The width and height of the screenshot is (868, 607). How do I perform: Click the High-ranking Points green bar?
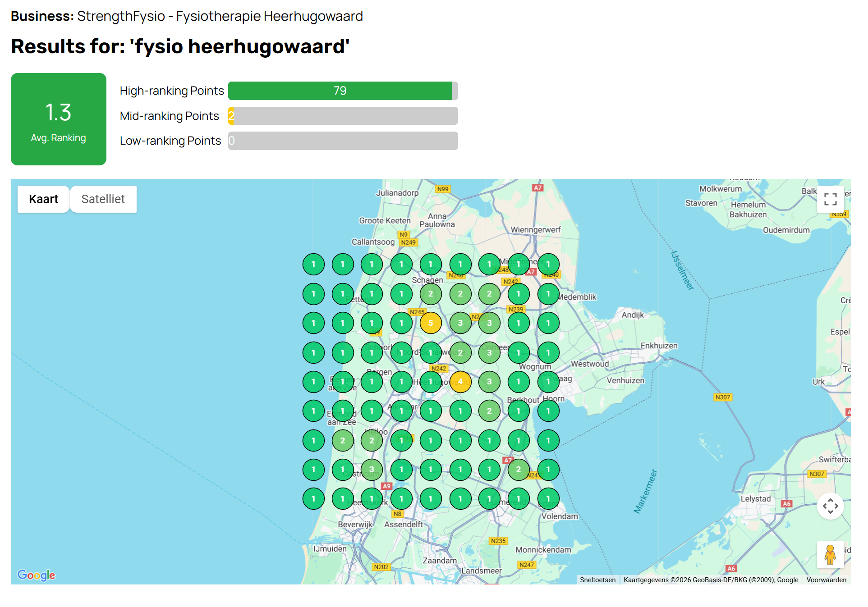coord(340,91)
